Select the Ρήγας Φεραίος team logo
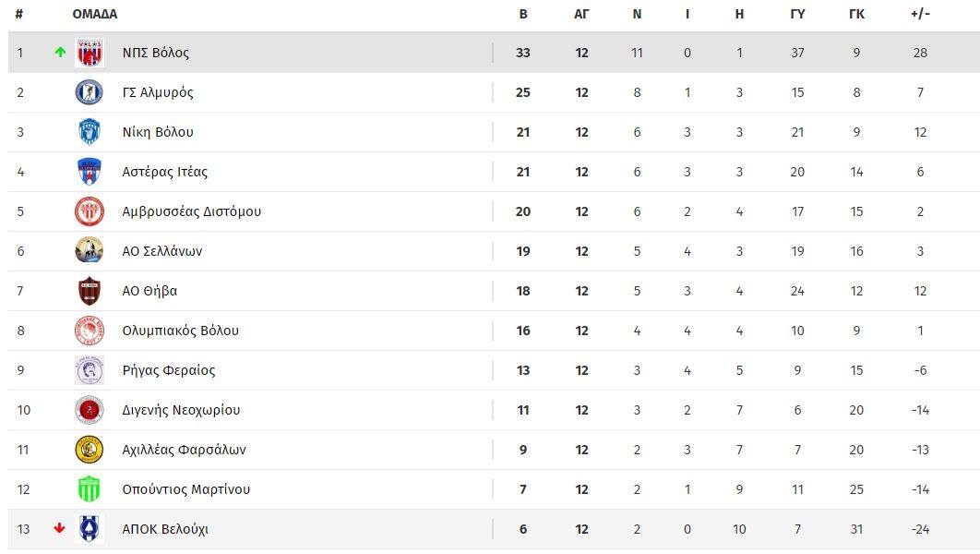Image resolution: width=980 pixels, height=554 pixels. pos(90,370)
